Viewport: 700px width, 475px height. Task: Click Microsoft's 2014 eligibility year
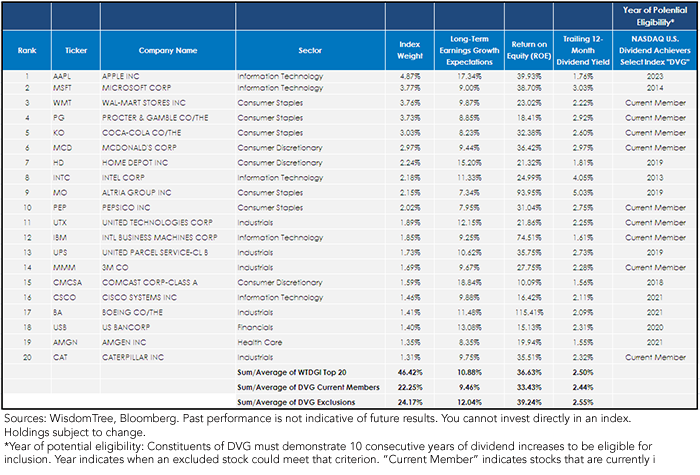pos(655,88)
